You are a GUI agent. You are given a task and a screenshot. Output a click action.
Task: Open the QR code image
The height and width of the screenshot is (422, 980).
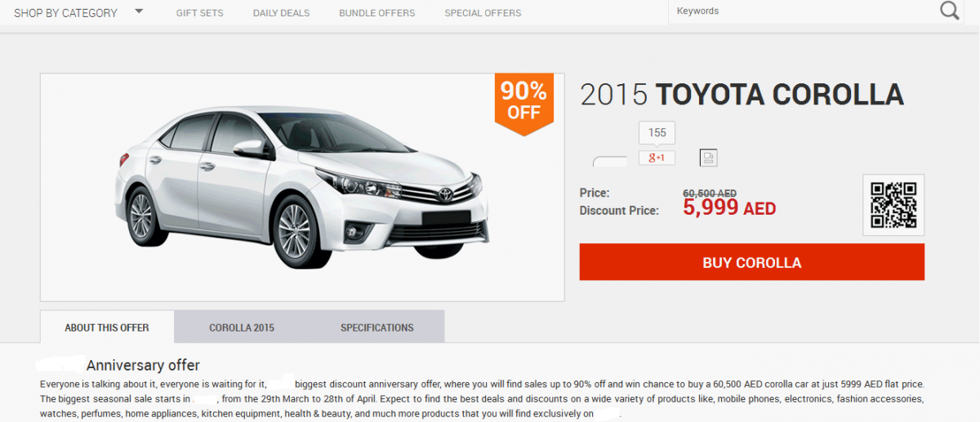[x=893, y=205]
